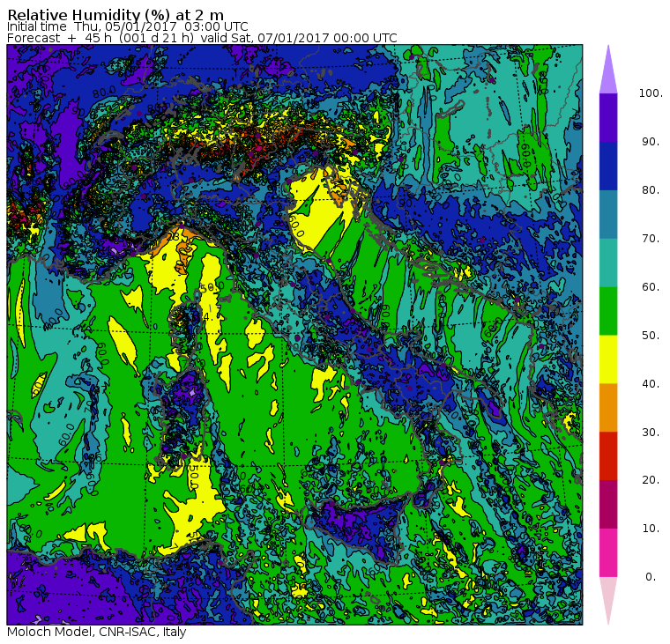The image size is (670, 644).
Task: Click the "20." colorbar label
Action: point(651,480)
